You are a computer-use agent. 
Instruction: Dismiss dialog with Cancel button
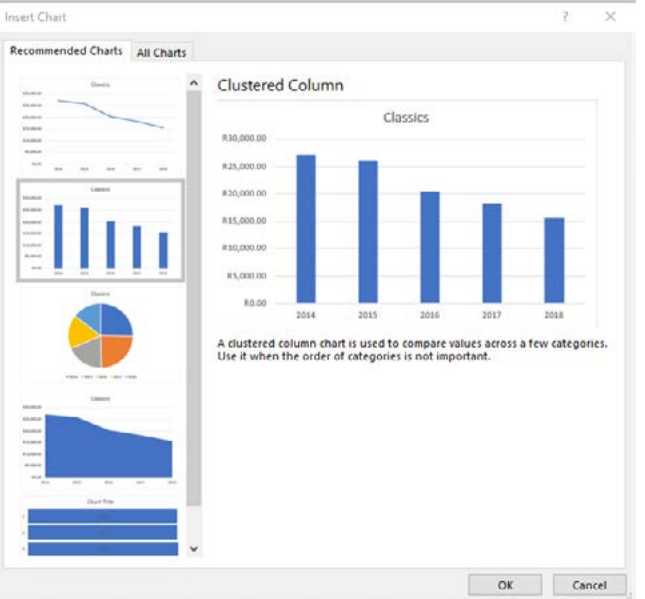589,585
